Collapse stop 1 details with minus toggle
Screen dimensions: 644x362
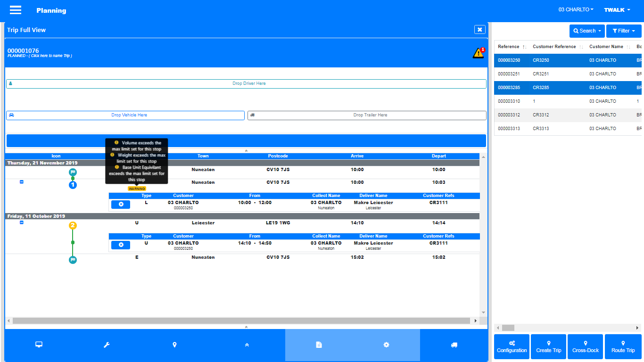click(x=21, y=182)
